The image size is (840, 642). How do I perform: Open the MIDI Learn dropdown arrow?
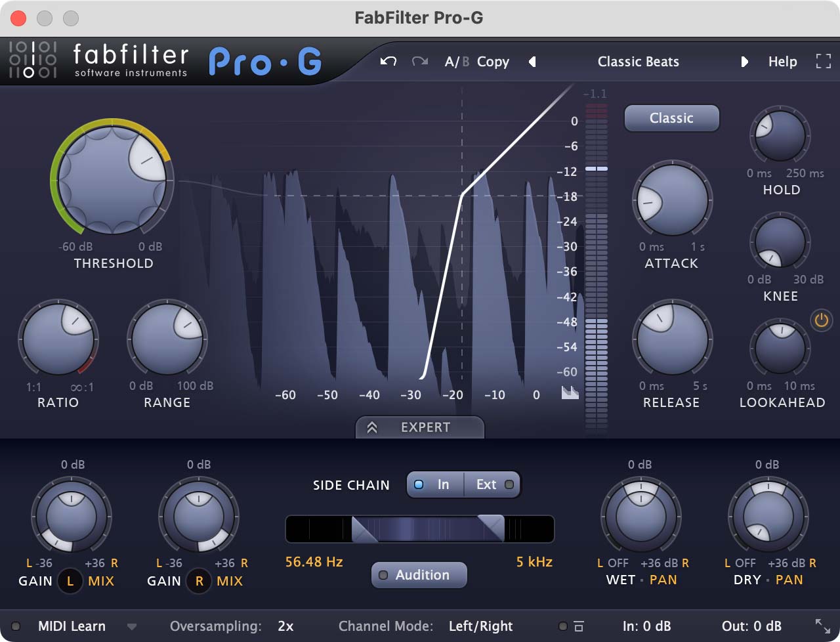pos(132,627)
